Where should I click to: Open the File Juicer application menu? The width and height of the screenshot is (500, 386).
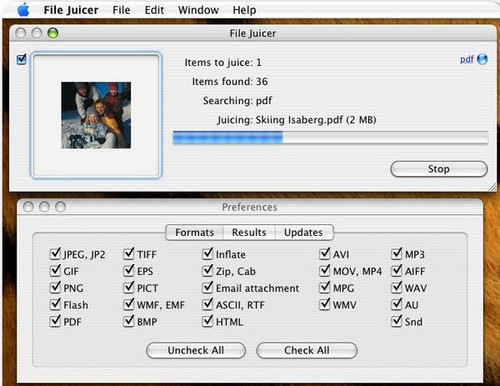71,10
